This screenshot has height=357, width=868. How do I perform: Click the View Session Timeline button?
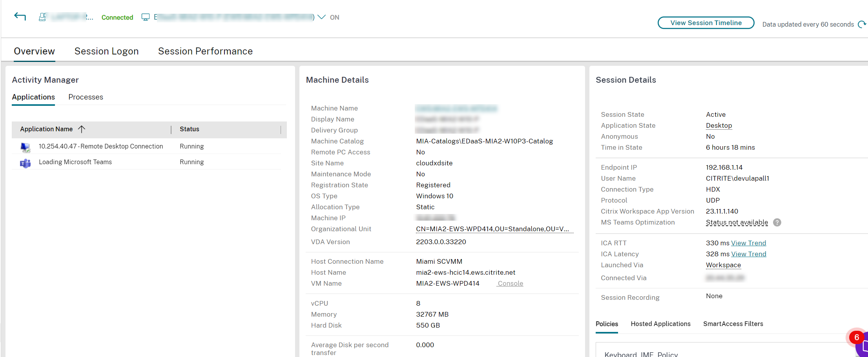coord(706,23)
